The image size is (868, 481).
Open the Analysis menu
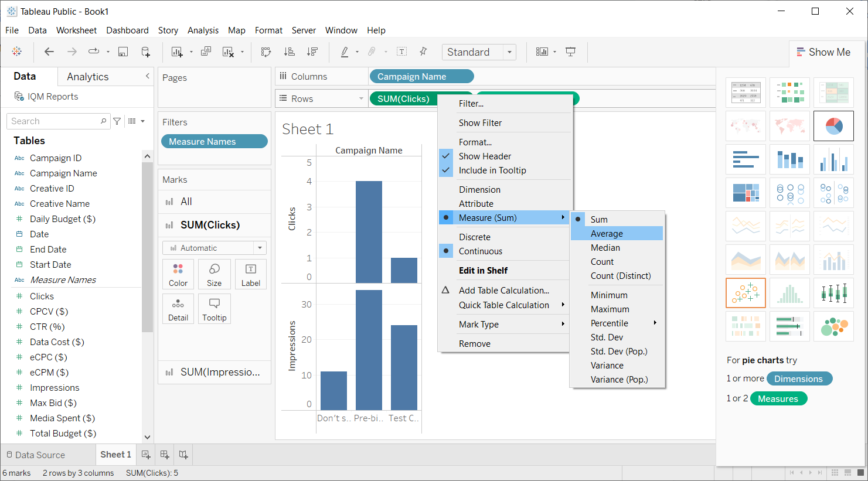click(x=203, y=30)
